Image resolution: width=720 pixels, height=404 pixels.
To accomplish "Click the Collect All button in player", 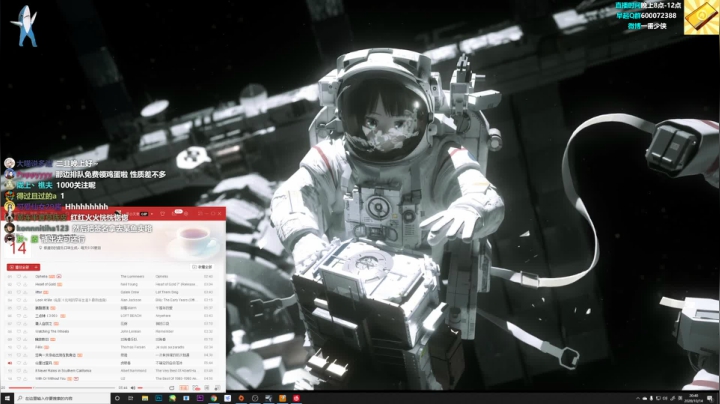I will tap(202, 267).
